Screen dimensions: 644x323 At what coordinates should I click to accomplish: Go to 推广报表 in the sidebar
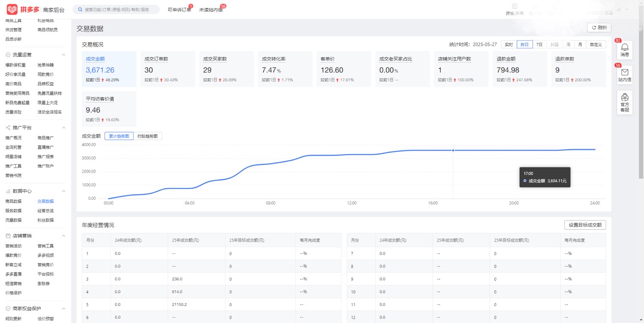coord(46,157)
